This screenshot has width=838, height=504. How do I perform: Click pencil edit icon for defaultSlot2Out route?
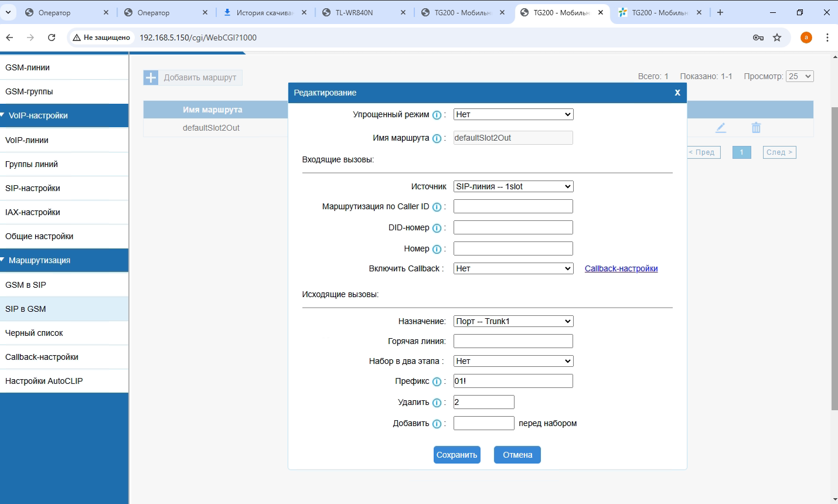[x=721, y=128]
